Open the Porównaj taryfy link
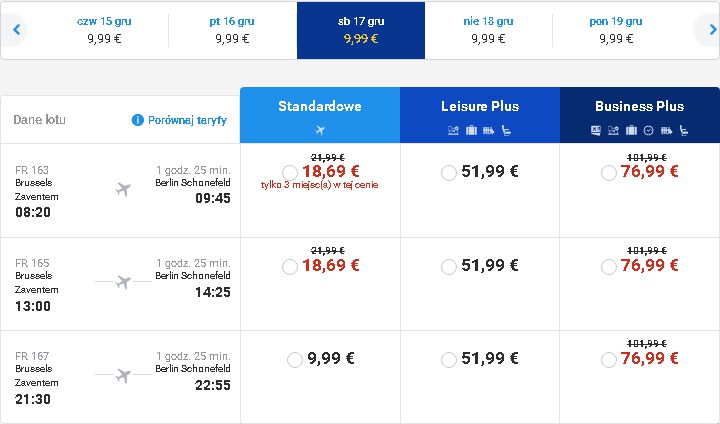 [187, 120]
